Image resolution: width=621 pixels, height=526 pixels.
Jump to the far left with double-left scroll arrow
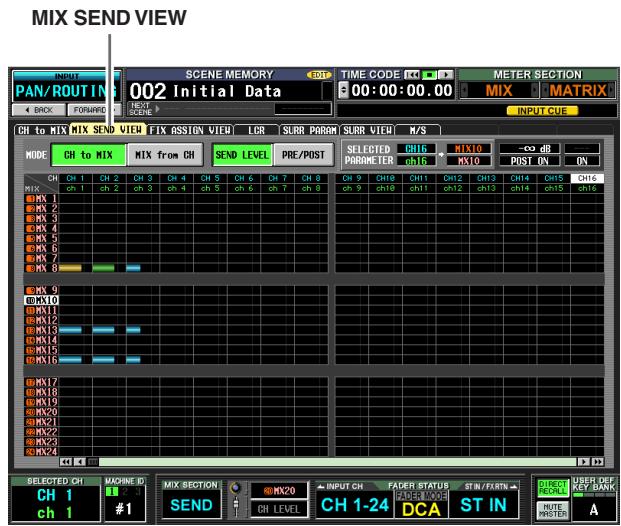(66, 462)
